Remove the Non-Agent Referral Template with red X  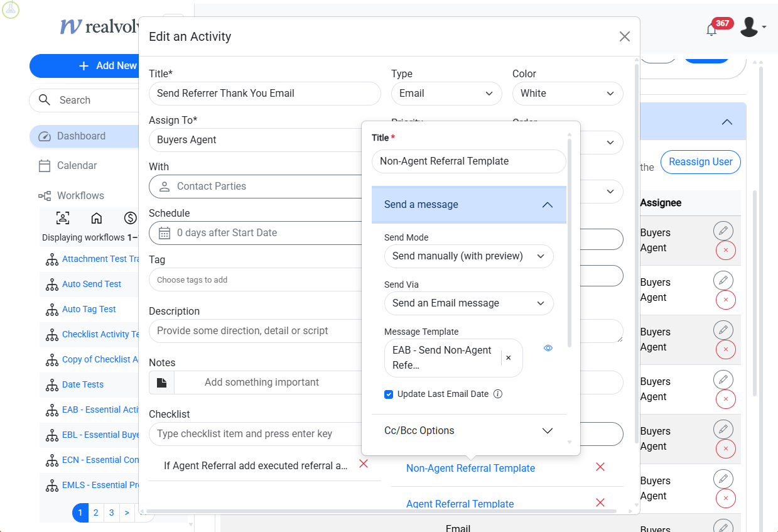tap(600, 467)
